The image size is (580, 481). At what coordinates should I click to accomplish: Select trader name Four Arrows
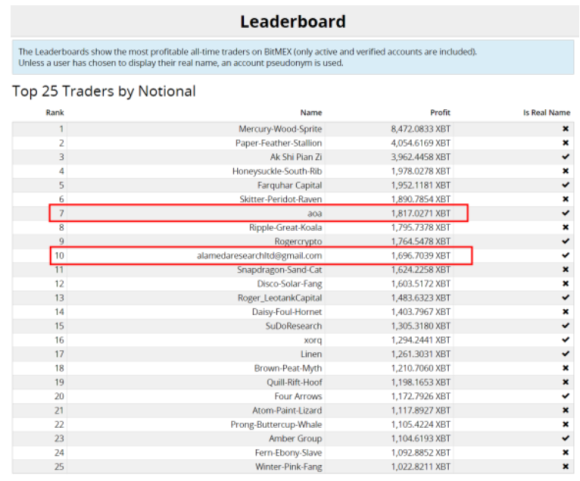pyautogui.click(x=298, y=396)
